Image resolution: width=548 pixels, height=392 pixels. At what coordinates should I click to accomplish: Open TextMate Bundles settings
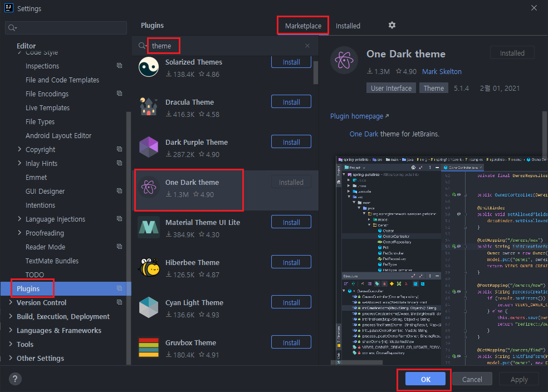52,261
